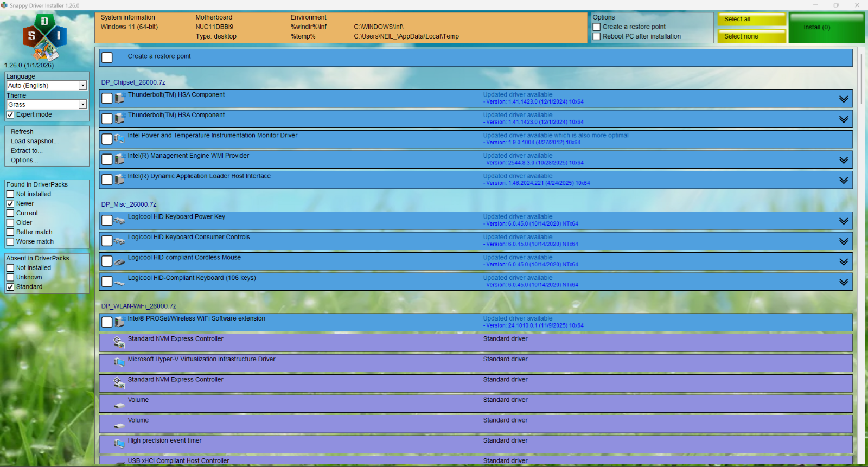
Task: Click USB xHCI Compliant Host Controller row
Action: [x=476, y=460]
